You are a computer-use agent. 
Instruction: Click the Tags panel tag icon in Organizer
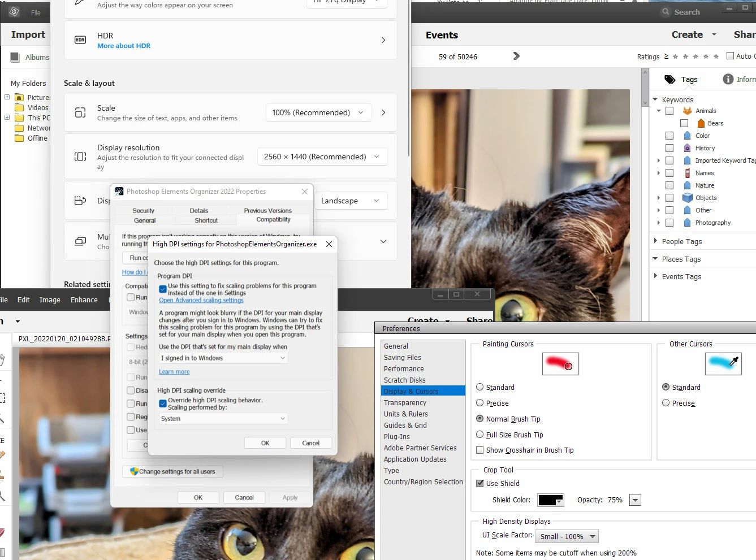(x=670, y=80)
